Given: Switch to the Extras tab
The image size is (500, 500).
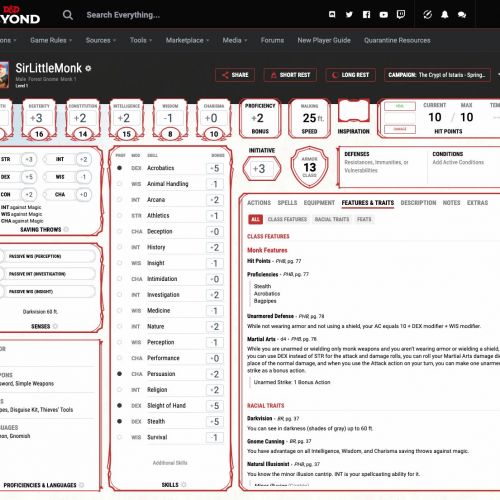Looking at the screenshot, I should pos(477,203).
